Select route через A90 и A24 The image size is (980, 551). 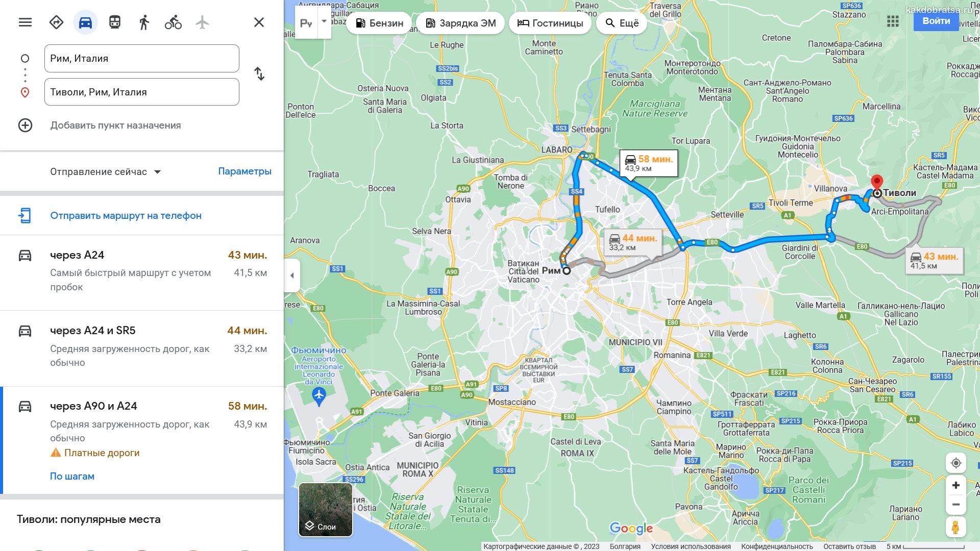click(x=142, y=440)
